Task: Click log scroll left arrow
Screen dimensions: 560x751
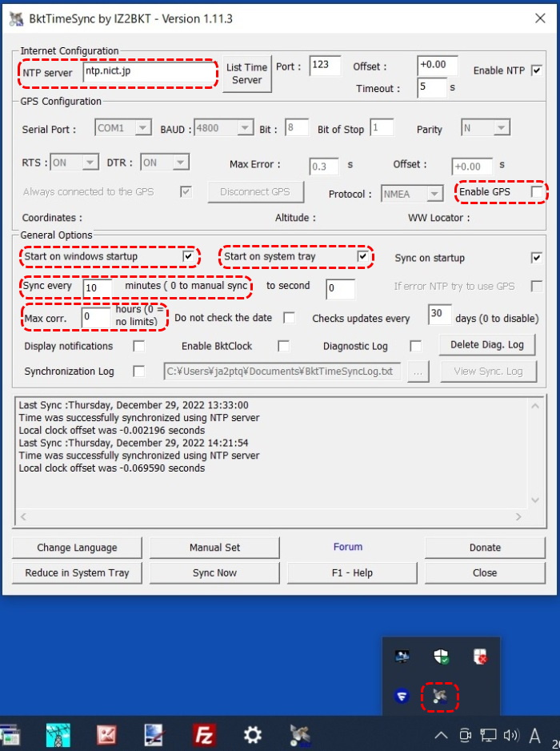Action: (x=23, y=516)
